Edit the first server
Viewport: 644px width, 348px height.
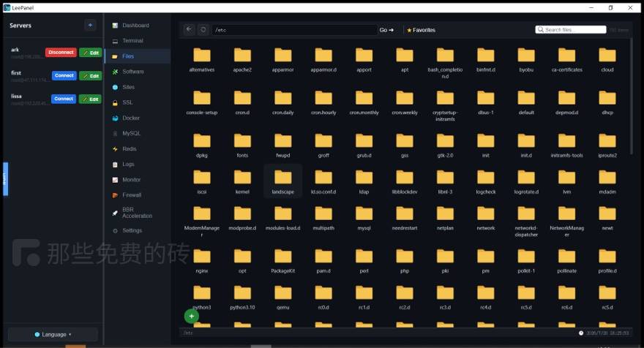point(90,76)
